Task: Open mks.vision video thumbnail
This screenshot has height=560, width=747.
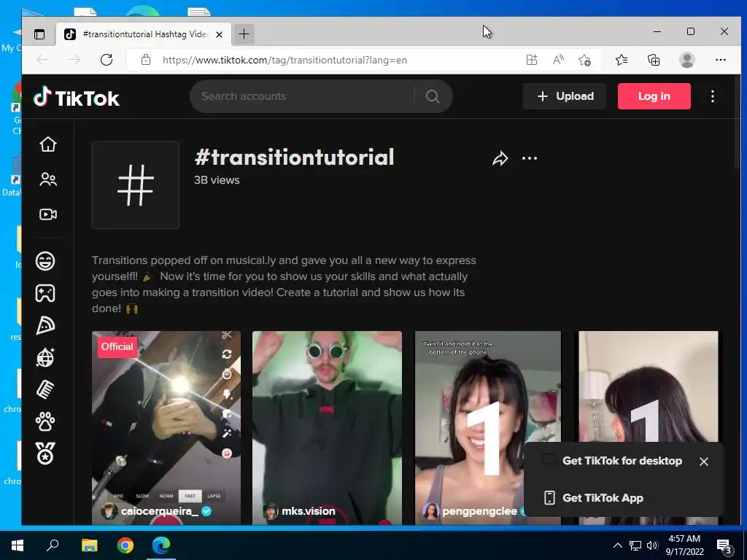Action: [x=327, y=427]
